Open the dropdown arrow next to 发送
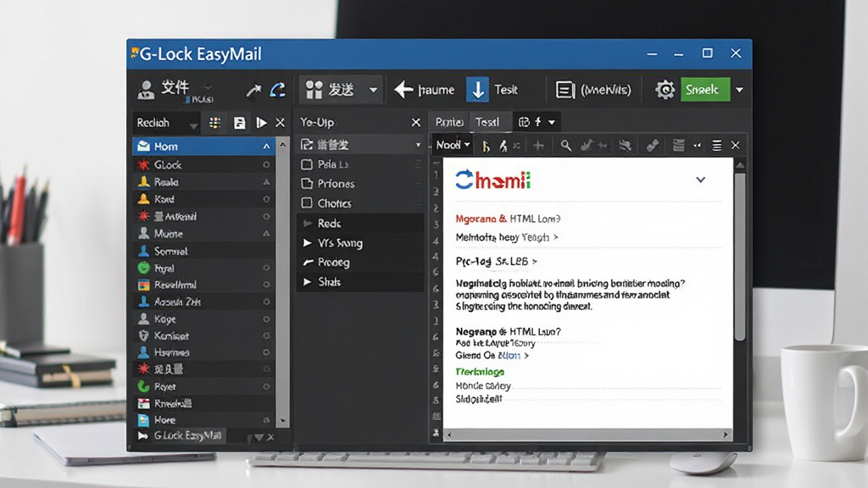 (x=374, y=90)
